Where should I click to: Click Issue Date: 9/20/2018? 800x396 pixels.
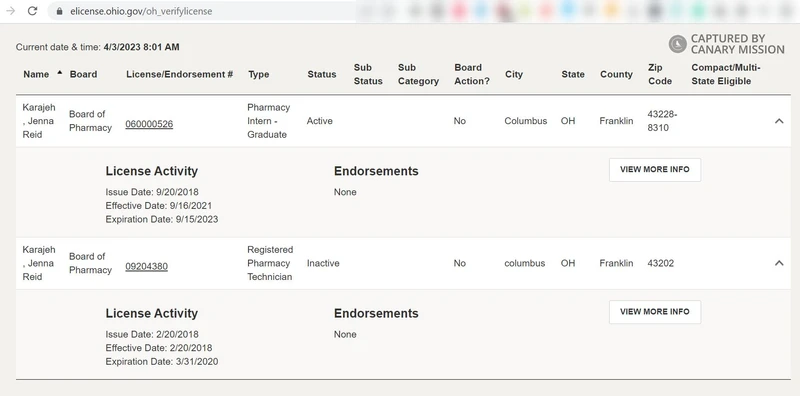[152, 192]
